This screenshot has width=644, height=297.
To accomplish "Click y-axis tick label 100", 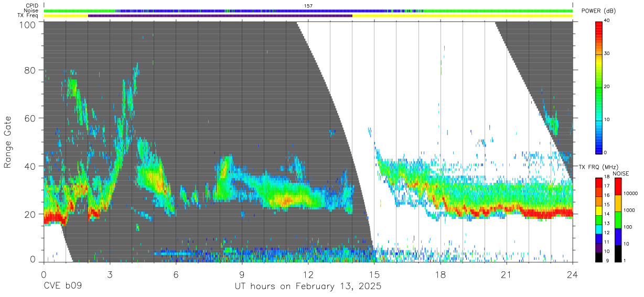I will (28, 25).
